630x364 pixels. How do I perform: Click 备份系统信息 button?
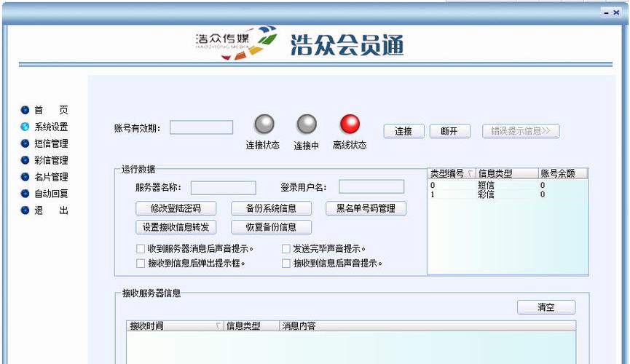point(271,208)
